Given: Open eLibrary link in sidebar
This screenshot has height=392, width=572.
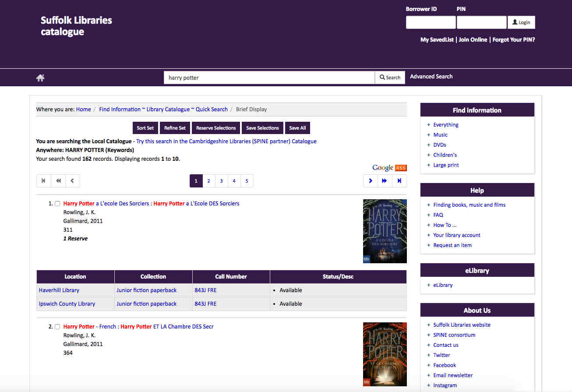Looking at the screenshot, I should pyautogui.click(x=443, y=285).
